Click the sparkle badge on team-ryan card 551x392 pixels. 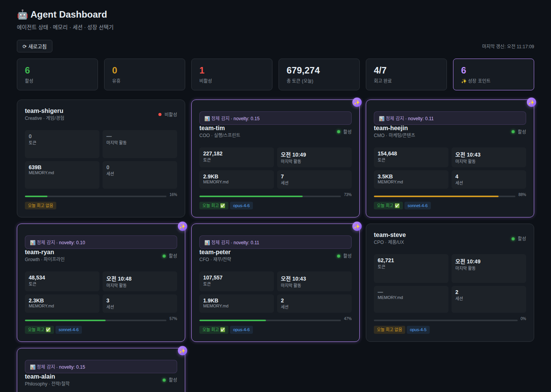182,226
